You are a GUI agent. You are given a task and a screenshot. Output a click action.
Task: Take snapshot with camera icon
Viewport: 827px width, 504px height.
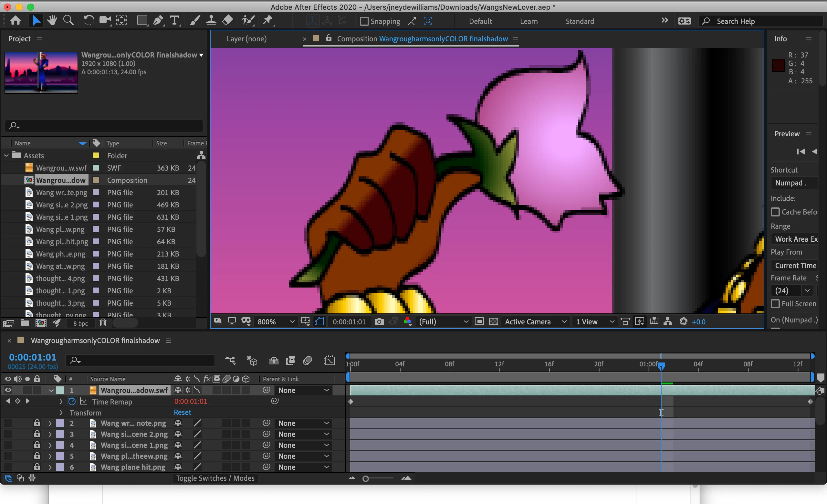click(379, 321)
